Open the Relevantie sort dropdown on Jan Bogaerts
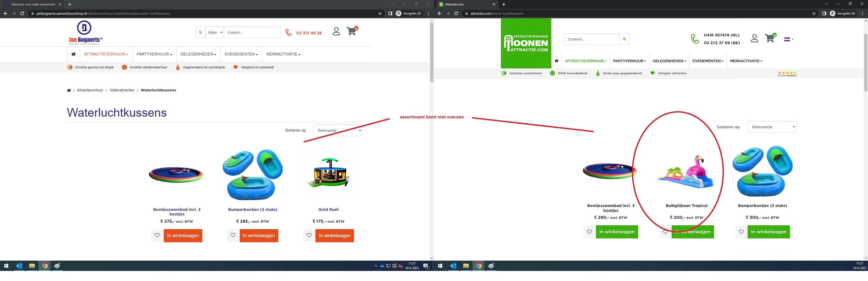Screen dimensions: 868x281 [338, 131]
